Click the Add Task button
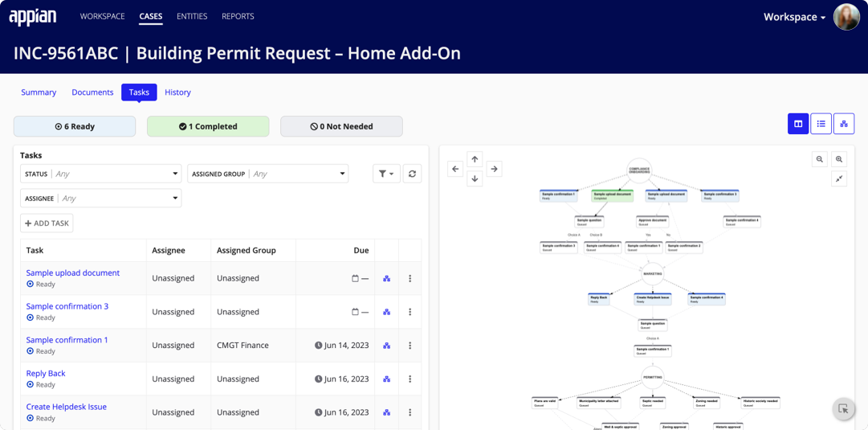The image size is (868, 430). click(47, 223)
